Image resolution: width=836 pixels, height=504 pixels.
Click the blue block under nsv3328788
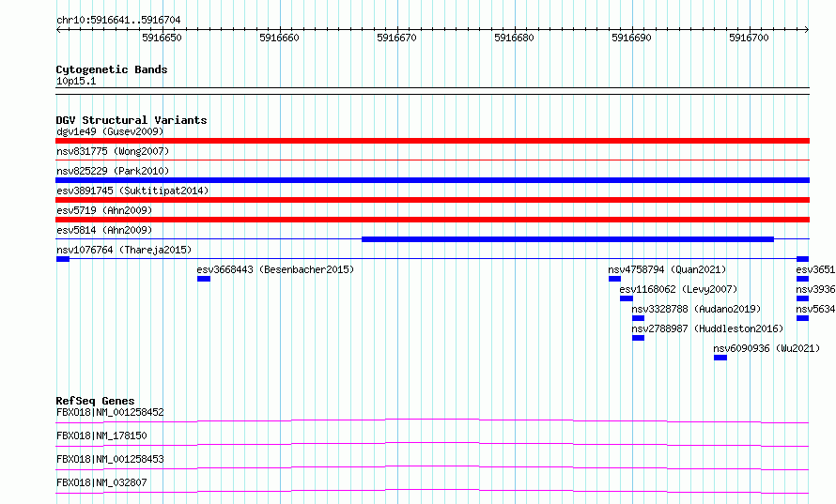pos(638,318)
